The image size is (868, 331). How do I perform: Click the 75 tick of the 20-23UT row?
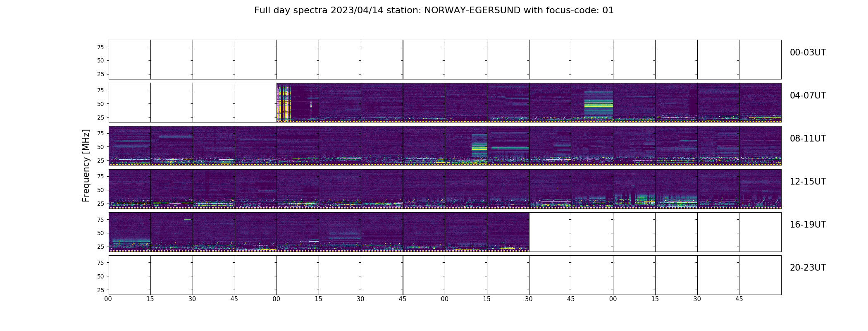tap(100, 263)
